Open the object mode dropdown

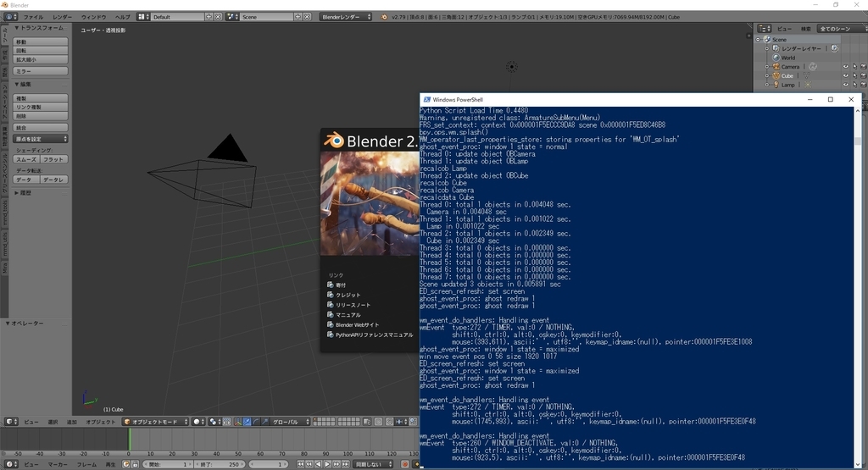pos(156,422)
